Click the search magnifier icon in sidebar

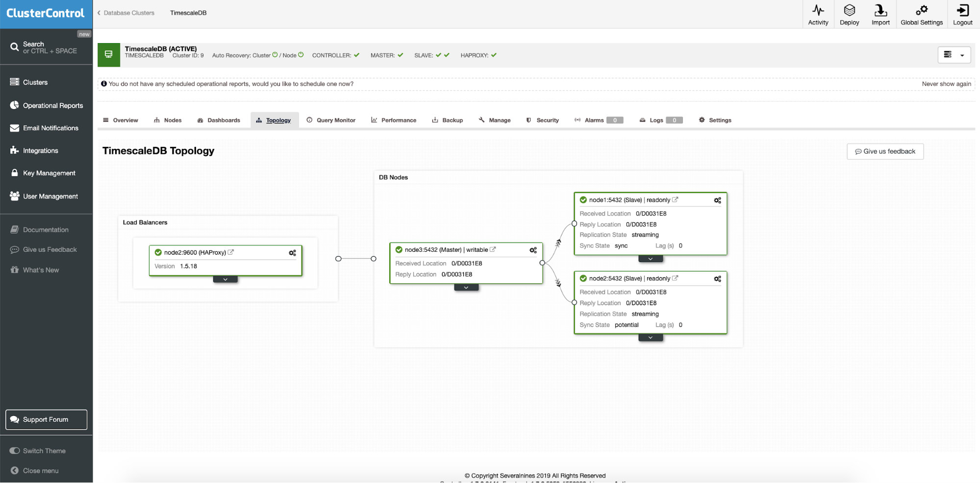tap(14, 47)
